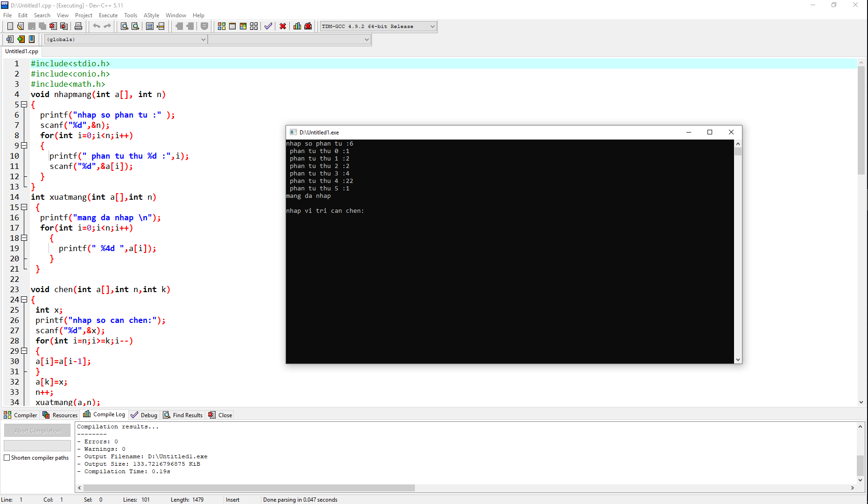
Task: Click the Open file icon
Action: pyautogui.click(x=21, y=26)
